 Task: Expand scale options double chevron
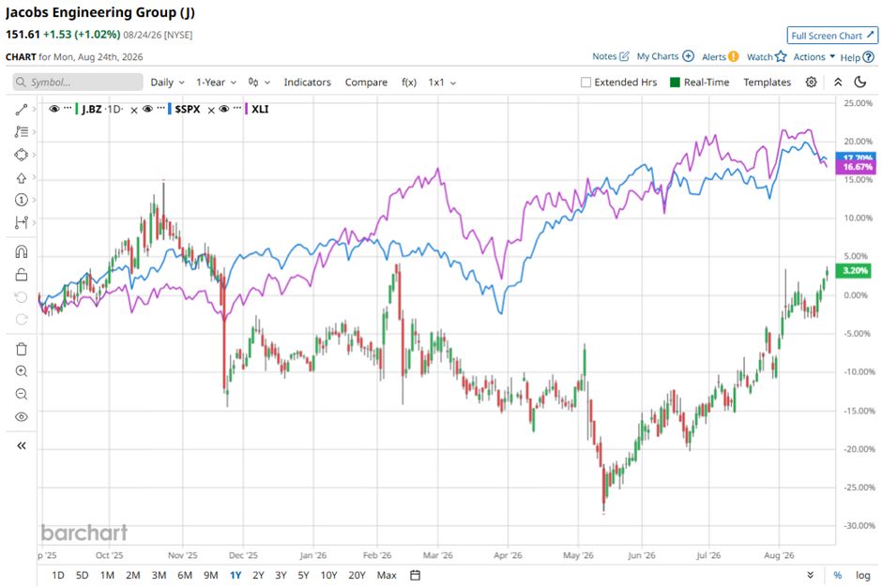pyautogui.click(x=810, y=575)
